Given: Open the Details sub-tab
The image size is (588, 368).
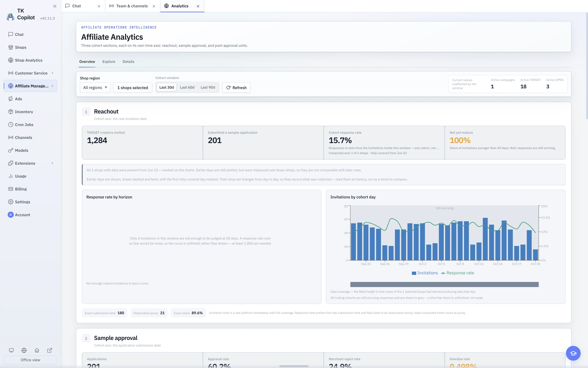Looking at the screenshot, I should click(x=128, y=62).
